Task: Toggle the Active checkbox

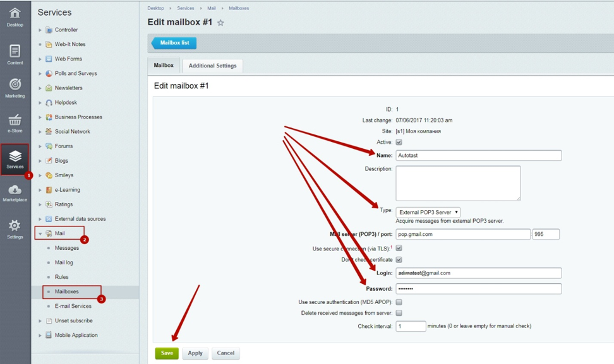Action: 399,142
